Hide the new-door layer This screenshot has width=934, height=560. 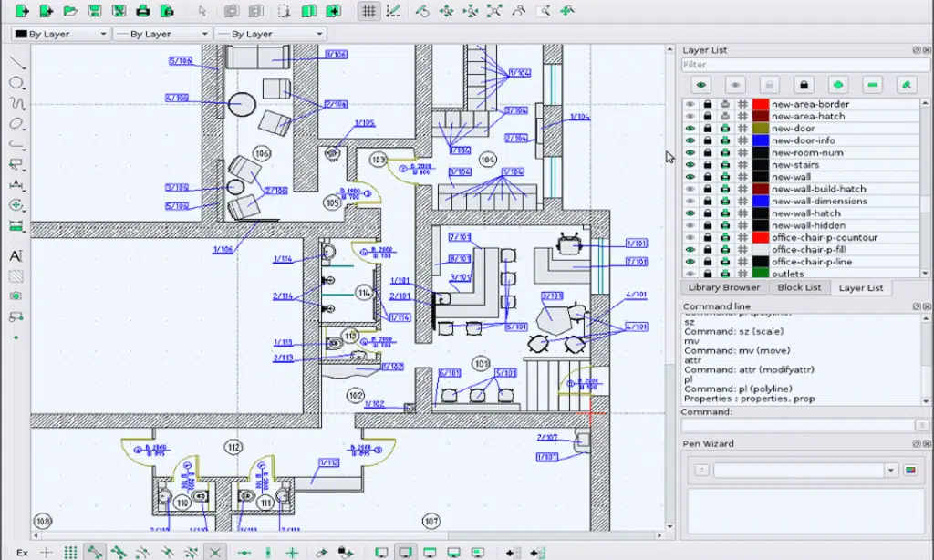tap(690, 129)
